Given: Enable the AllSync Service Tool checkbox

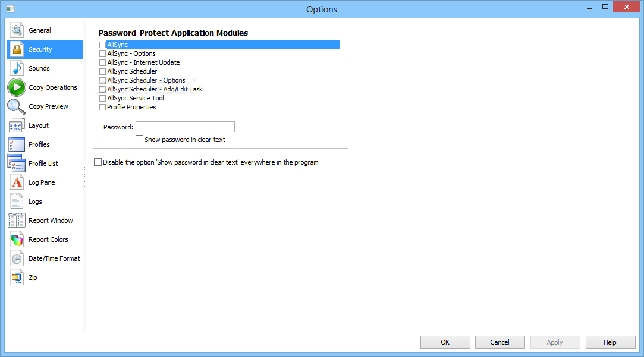Looking at the screenshot, I should pyautogui.click(x=103, y=98).
